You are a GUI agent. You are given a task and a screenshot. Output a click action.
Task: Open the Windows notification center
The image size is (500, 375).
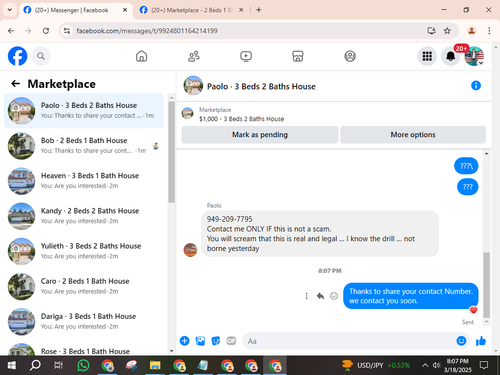(484, 365)
